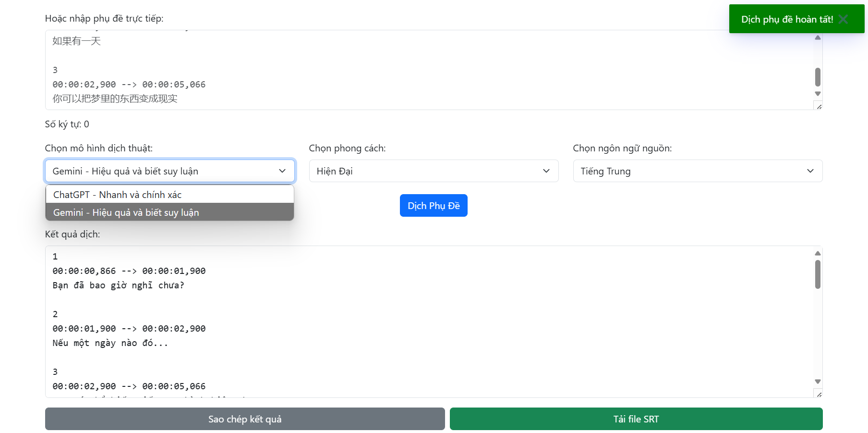Click the resize handle of result textarea
The width and height of the screenshot is (868, 433).
pos(819,394)
